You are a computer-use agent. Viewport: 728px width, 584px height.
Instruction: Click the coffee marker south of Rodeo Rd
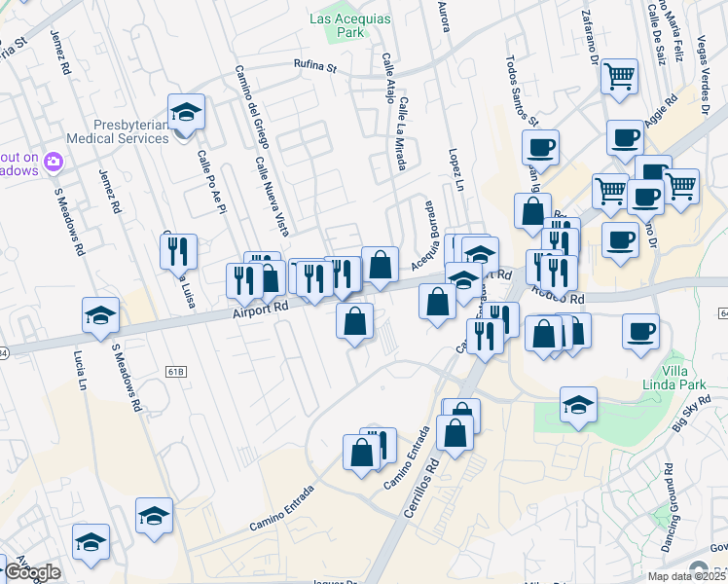tap(639, 332)
